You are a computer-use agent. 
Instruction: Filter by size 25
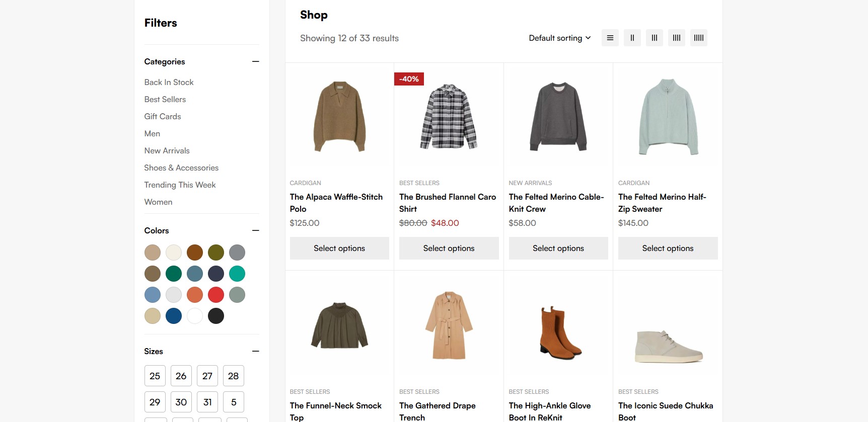155,376
